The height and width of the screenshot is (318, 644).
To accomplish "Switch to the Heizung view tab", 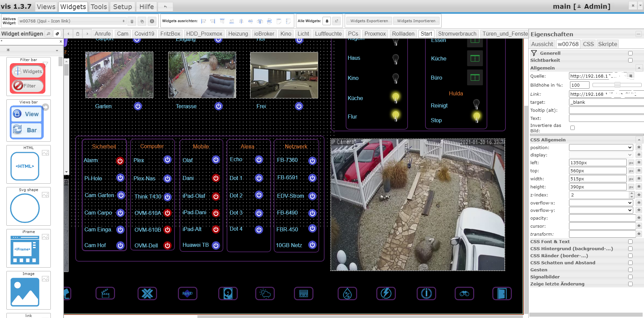I will point(238,34).
